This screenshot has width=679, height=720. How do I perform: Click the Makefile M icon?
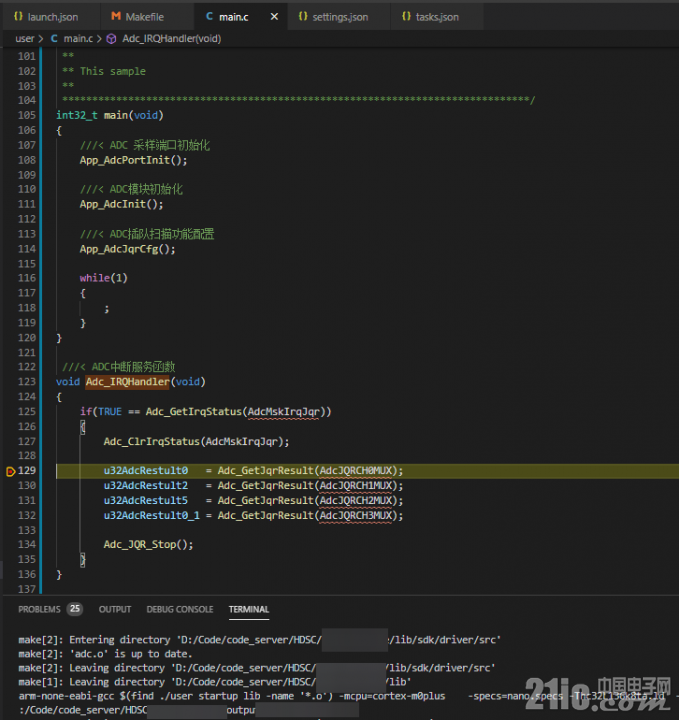116,17
